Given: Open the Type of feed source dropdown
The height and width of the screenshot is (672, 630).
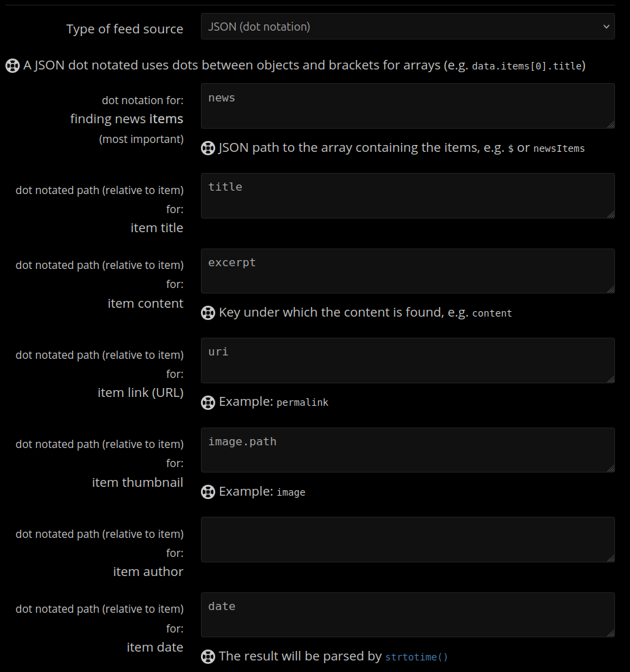Looking at the screenshot, I should pos(407,27).
